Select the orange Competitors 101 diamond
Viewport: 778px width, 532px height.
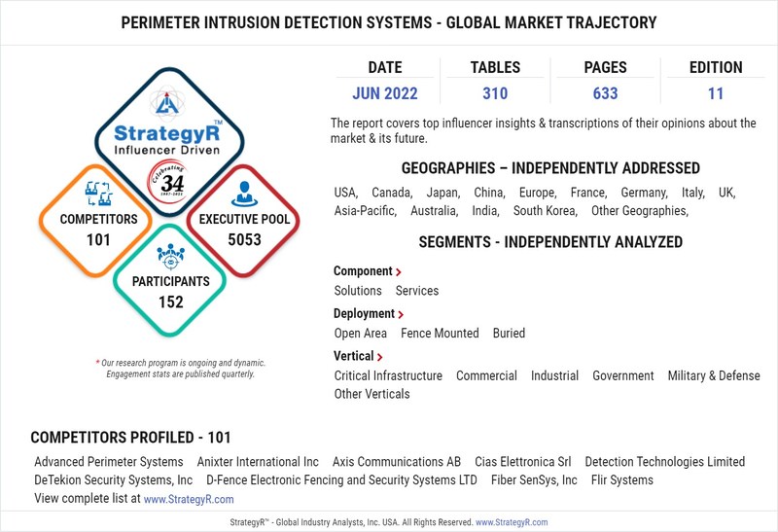(x=98, y=226)
